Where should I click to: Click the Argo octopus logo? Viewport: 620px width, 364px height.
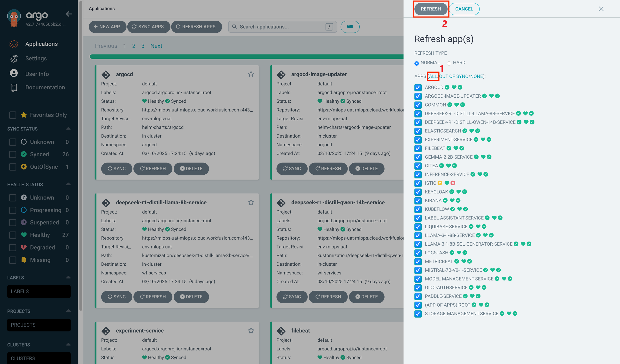[x=14, y=18]
